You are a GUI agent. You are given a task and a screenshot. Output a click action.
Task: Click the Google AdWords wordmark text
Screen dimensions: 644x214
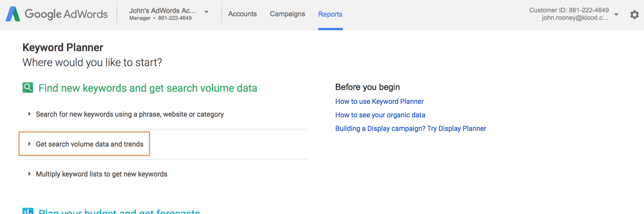(x=66, y=14)
